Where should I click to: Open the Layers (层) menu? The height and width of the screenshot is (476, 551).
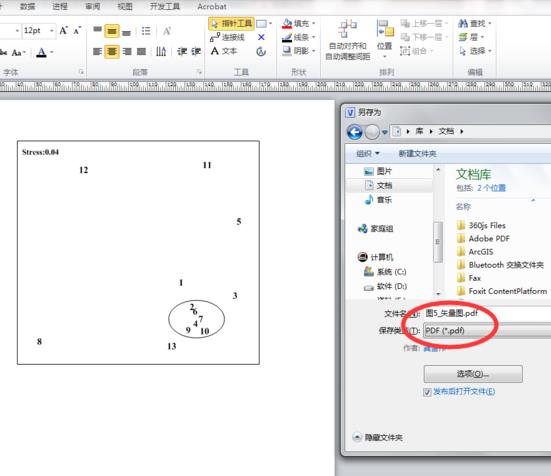point(471,37)
